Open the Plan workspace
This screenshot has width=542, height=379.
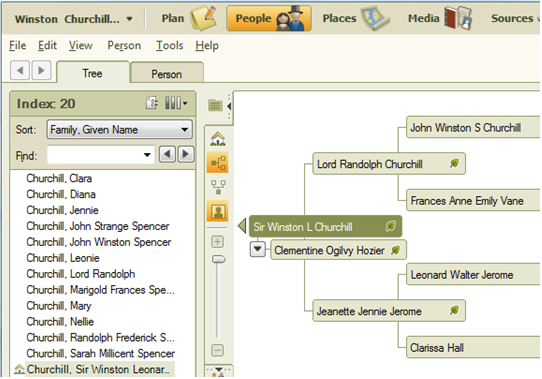click(188, 18)
